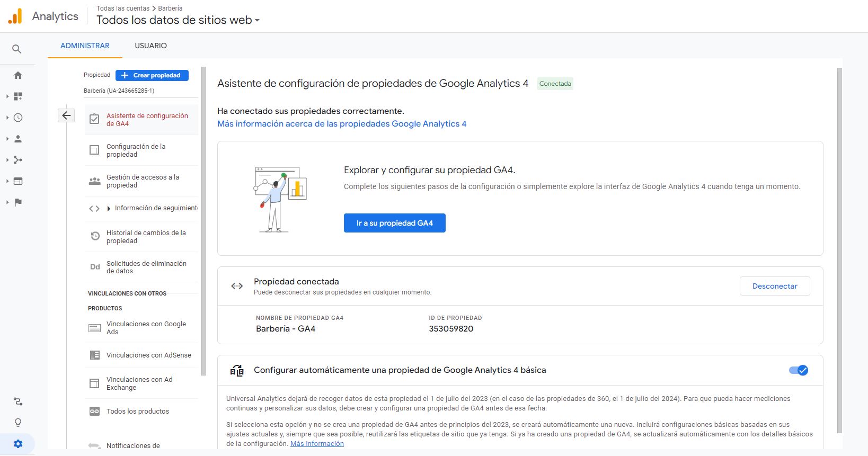The width and height of the screenshot is (868, 456).
Task: Open the GA4 properties 'Más información' link
Action: click(342, 124)
